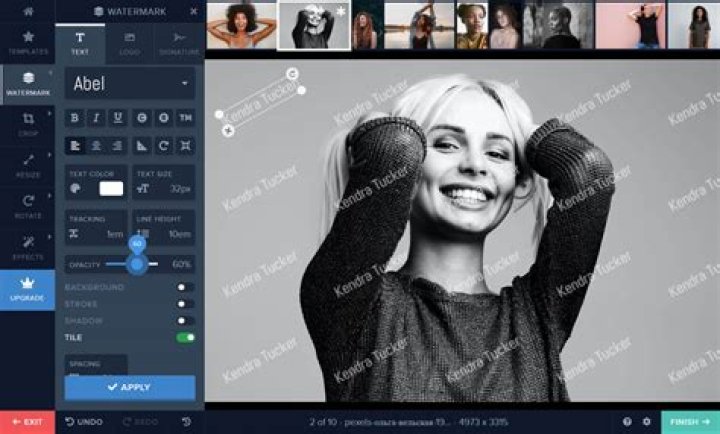Viewport: 720px width, 434px height.
Task: Open the Abel font dropdown
Action: [130, 84]
